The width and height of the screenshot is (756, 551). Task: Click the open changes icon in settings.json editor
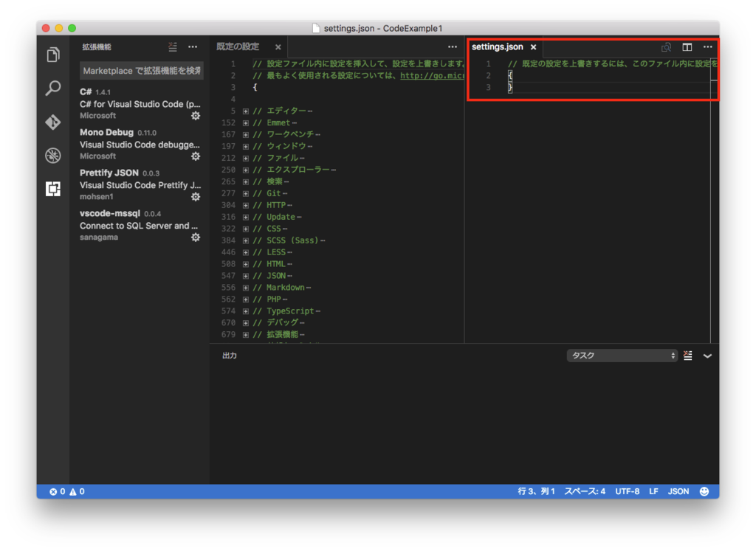click(667, 46)
